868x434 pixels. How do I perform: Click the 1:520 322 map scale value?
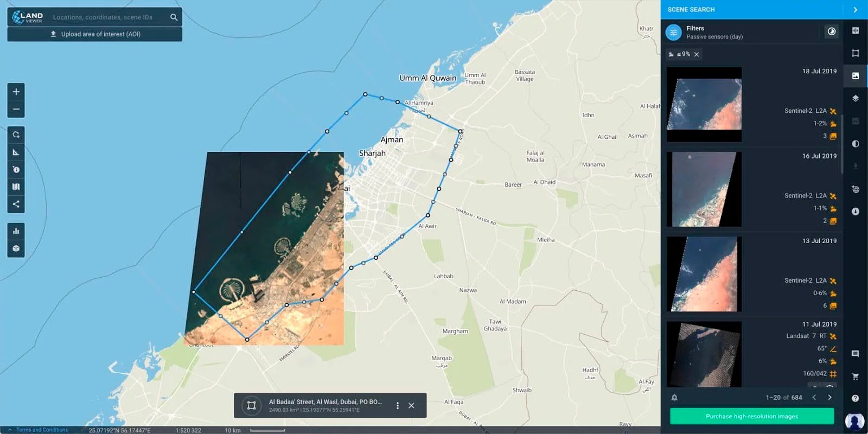click(188, 430)
